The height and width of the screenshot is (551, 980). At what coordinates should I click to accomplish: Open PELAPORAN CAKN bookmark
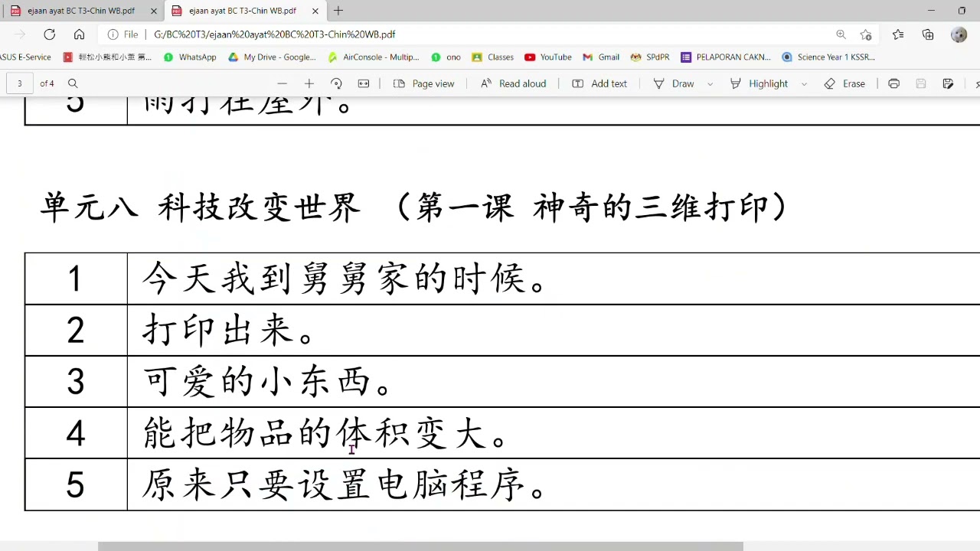pyautogui.click(x=726, y=57)
